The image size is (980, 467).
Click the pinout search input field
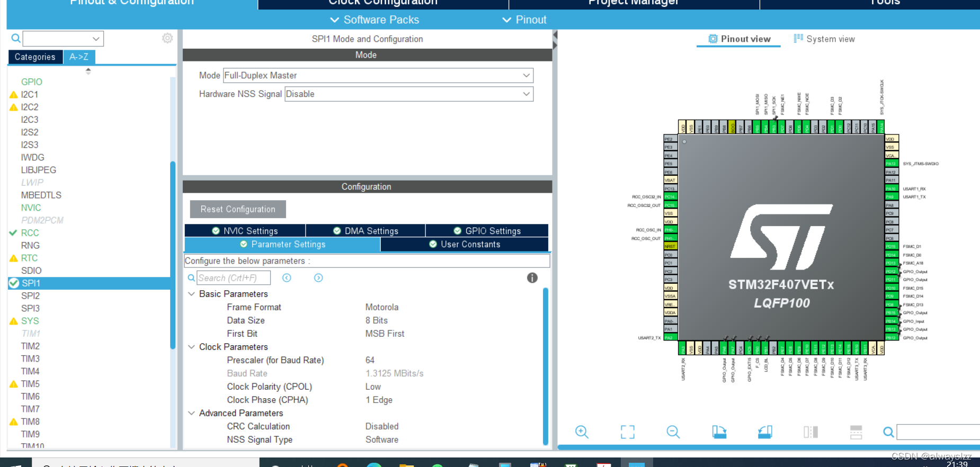938,432
